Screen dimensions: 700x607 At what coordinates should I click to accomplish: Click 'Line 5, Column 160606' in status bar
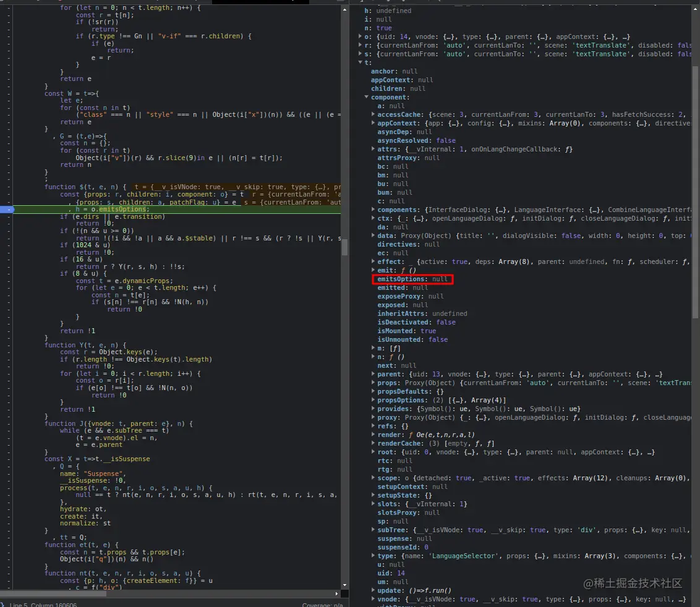tap(43, 605)
